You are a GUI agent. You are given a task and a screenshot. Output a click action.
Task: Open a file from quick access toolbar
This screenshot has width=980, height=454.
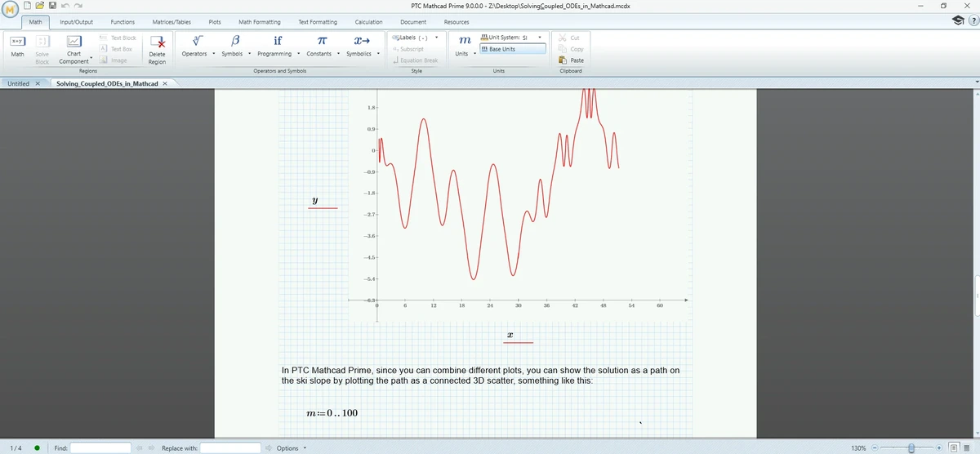38,6
